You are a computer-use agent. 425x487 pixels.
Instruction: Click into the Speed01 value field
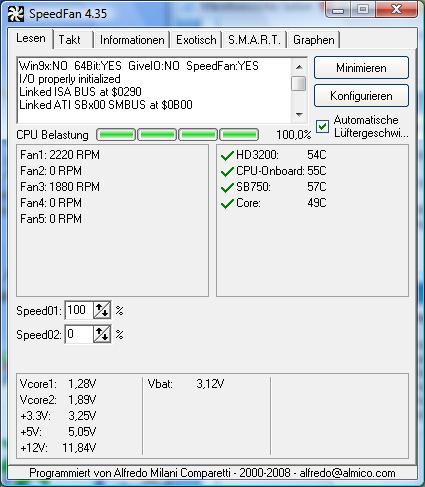pos(79,310)
